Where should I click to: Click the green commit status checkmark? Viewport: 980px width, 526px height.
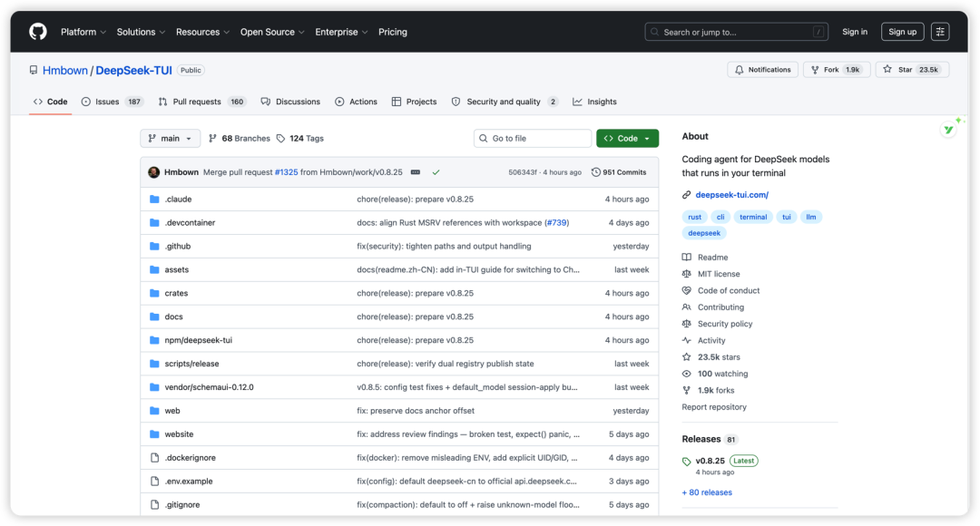436,172
